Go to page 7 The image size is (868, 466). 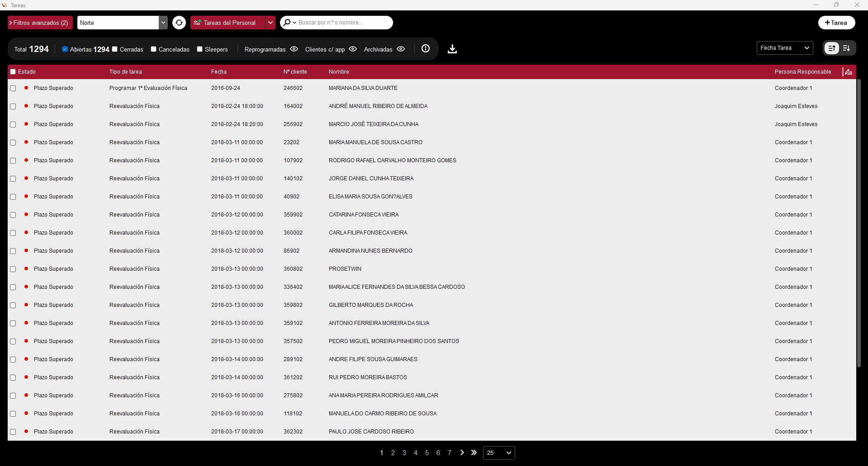click(x=450, y=453)
